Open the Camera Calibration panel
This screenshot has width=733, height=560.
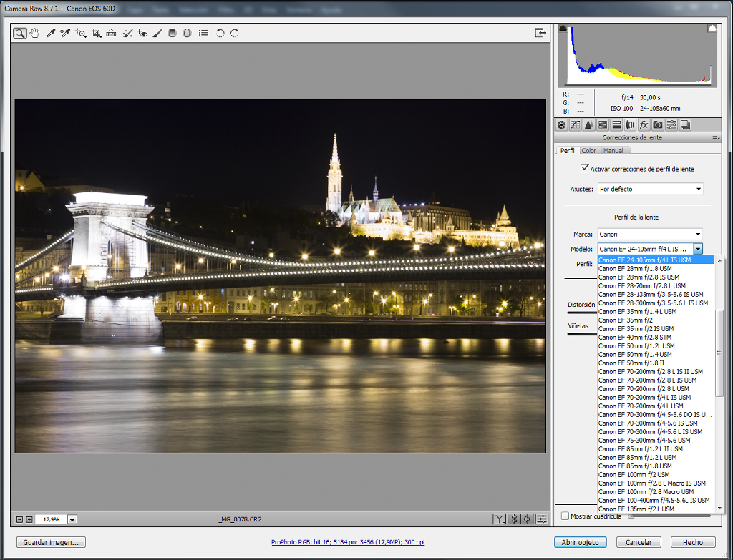pos(658,124)
